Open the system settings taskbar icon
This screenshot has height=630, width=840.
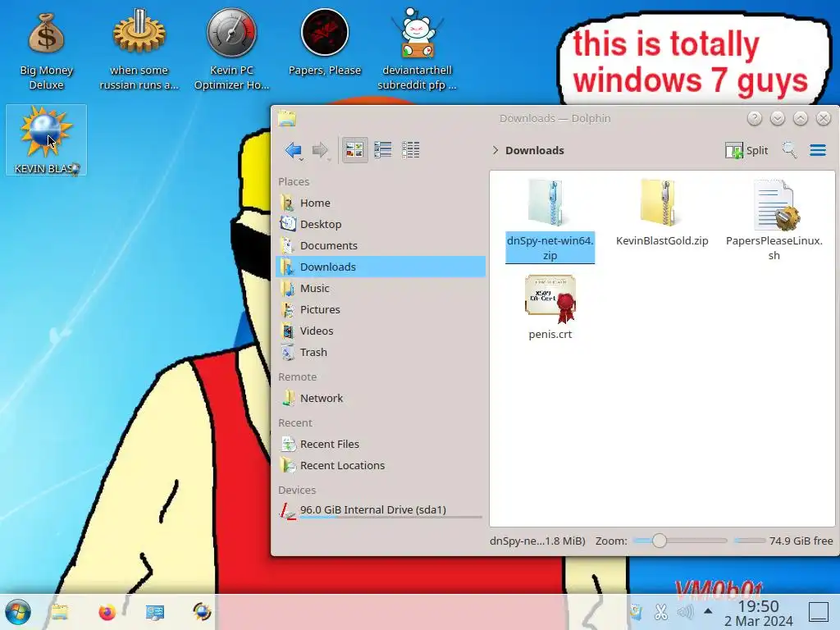point(155,612)
